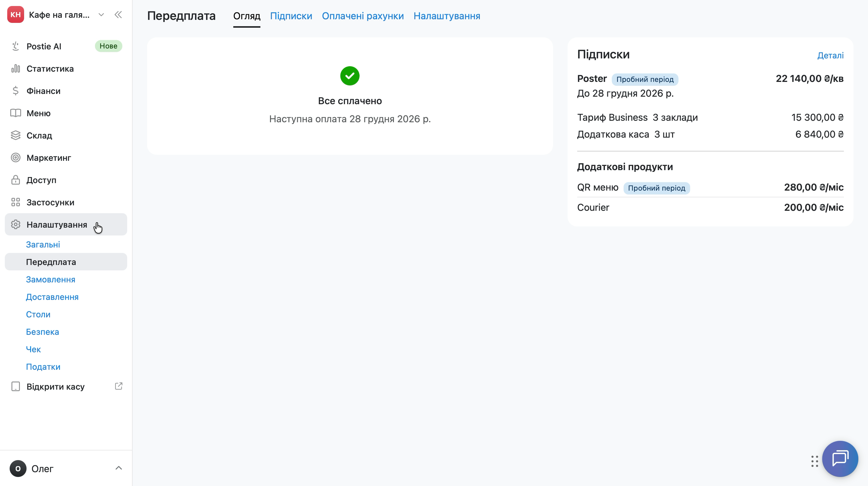Click the Доступ lock icon
The height and width of the screenshot is (486, 868).
pyautogui.click(x=15, y=180)
